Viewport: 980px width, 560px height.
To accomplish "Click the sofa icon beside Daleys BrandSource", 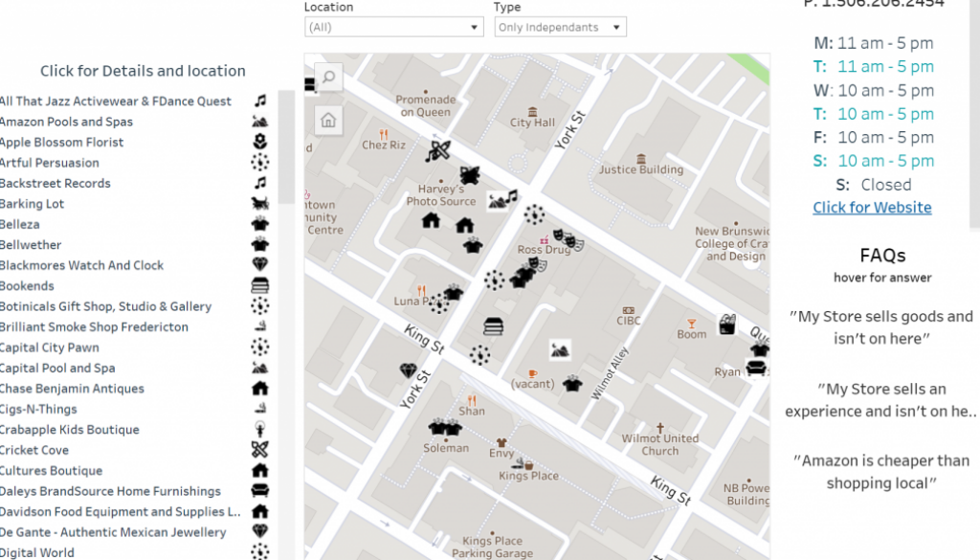I will 259,491.
